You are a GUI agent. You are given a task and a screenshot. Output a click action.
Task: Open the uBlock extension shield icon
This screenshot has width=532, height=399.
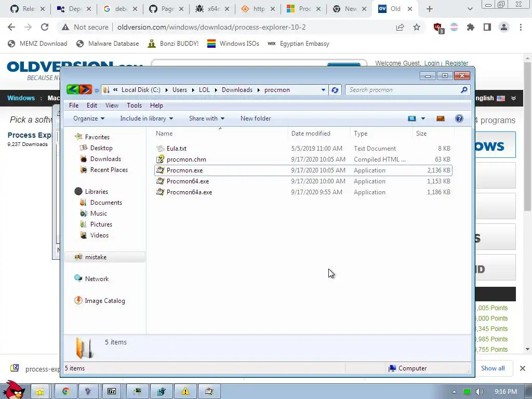pos(438,28)
